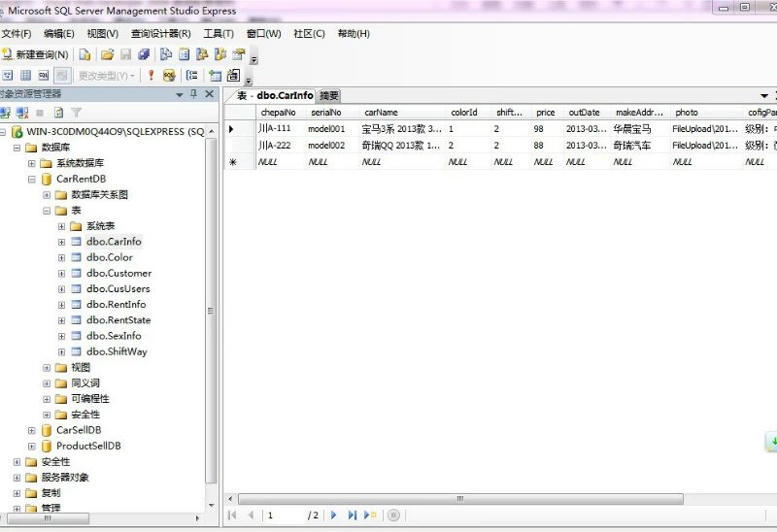Viewport: 777px width, 532px height.
Task: Select dbo.RentInfo in the tree
Action: (x=116, y=305)
